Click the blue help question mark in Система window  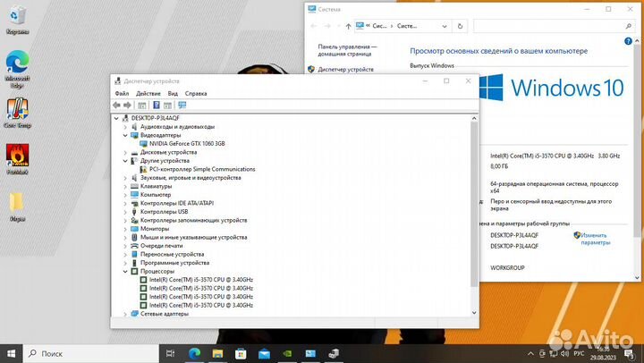click(628, 41)
